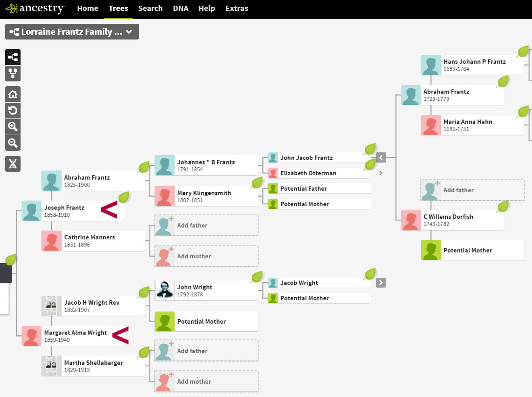Click the home person icon
The image size is (532, 397).
[x=13, y=94]
